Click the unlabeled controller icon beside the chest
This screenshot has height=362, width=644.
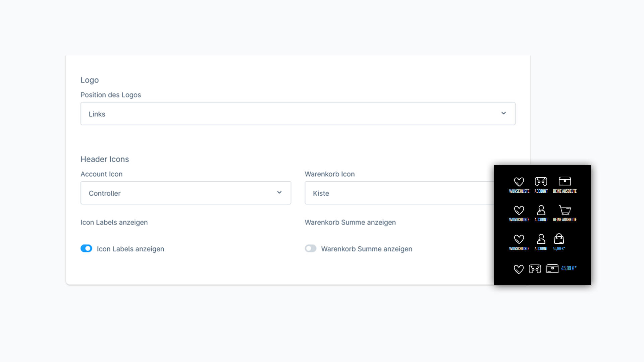(535, 269)
